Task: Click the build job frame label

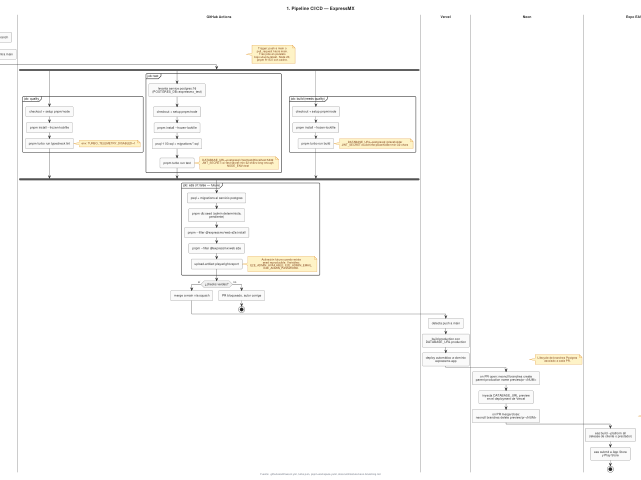Action: (x=308, y=99)
